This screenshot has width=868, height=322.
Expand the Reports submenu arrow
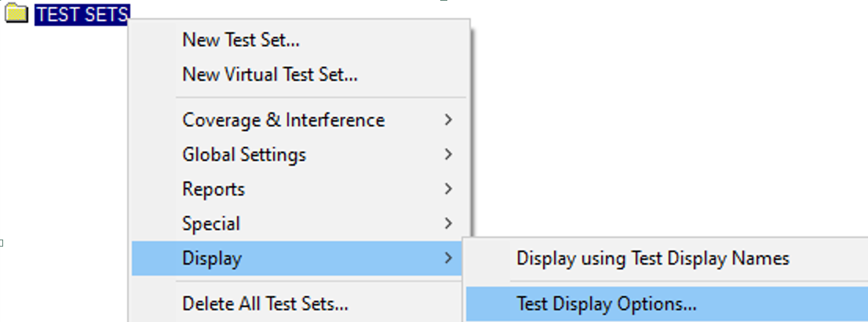448,189
